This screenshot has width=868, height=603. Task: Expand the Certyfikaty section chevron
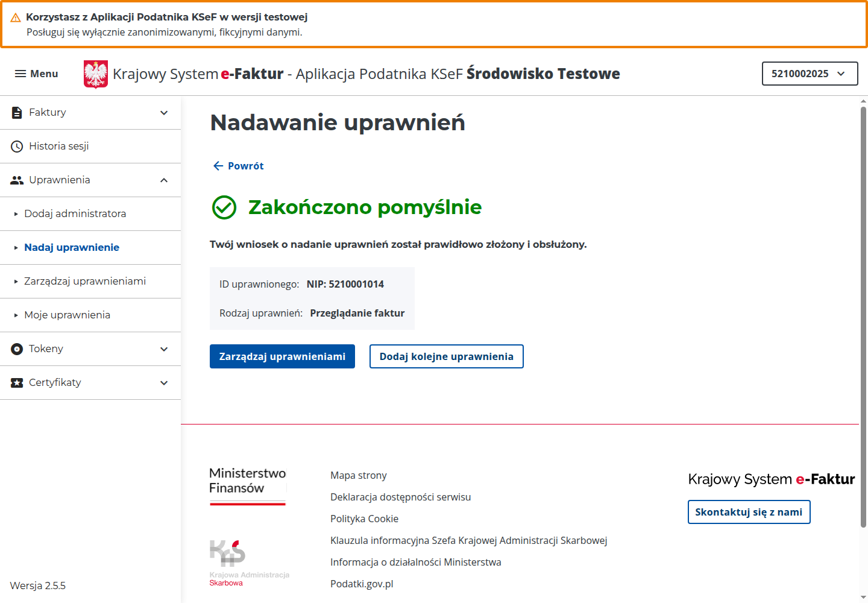click(164, 383)
